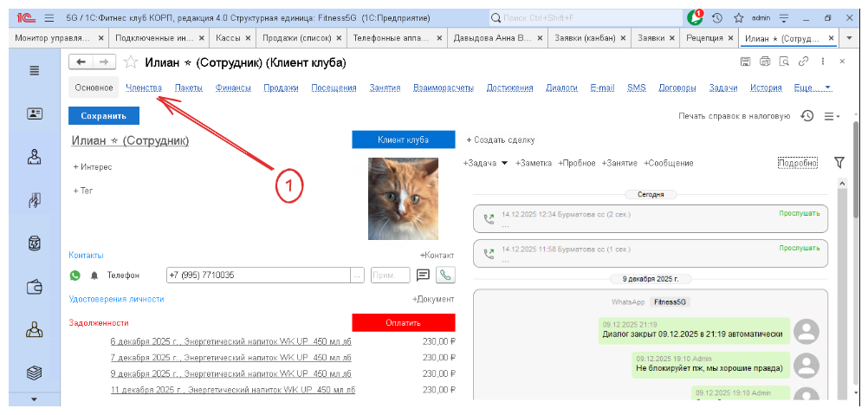Copy link using the chain icon
The height and width of the screenshot is (415, 868).
tap(803, 62)
